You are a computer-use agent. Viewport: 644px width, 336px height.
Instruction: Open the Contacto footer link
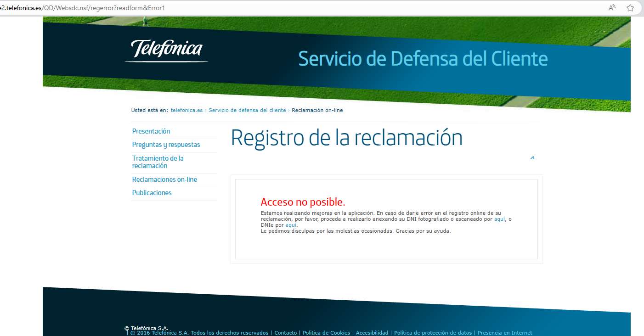click(x=285, y=332)
